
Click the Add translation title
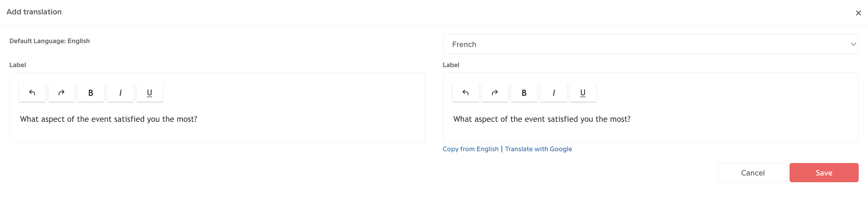click(34, 12)
